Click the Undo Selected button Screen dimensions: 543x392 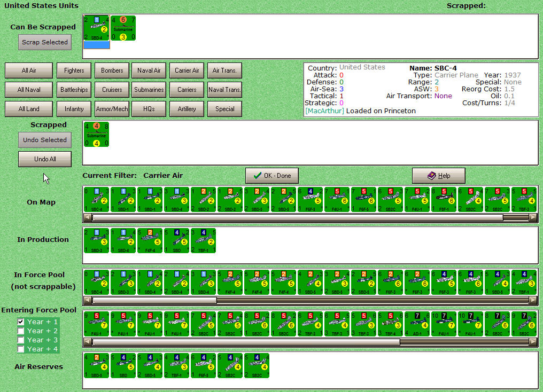coord(45,140)
